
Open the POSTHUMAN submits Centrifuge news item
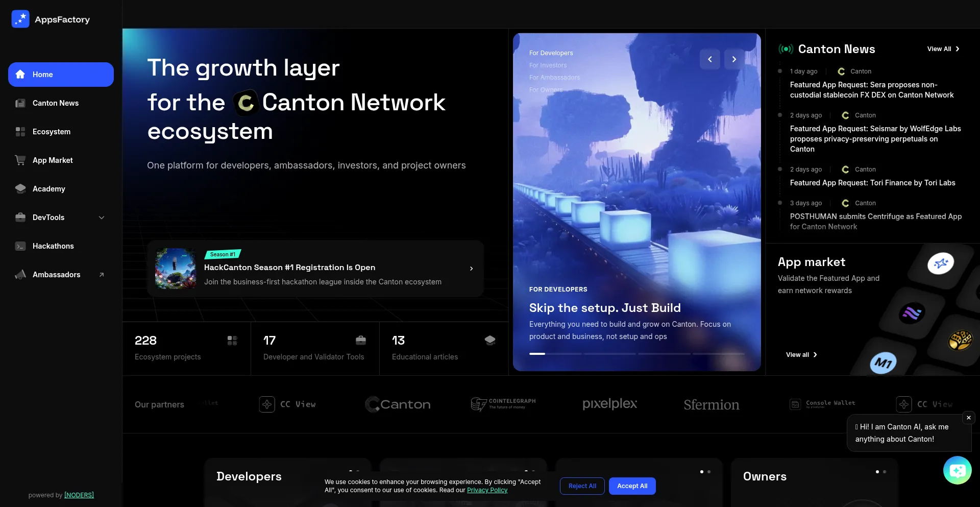click(x=876, y=222)
